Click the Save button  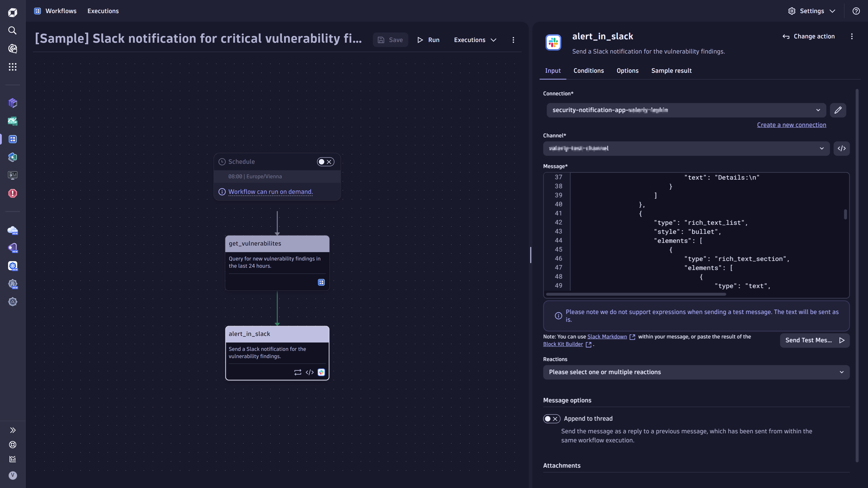click(x=390, y=40)
